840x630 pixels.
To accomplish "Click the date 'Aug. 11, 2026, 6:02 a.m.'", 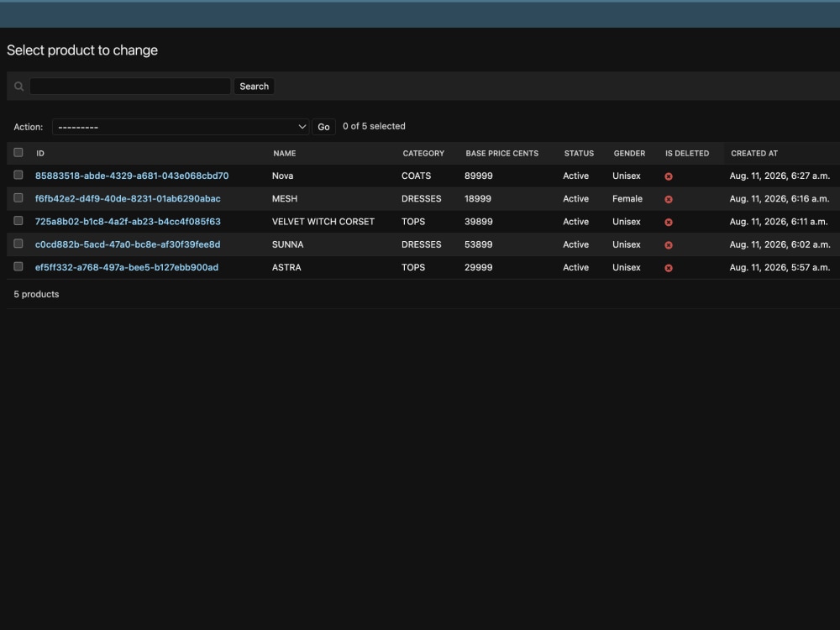I will pyautogui.click(x=780, y=244).
